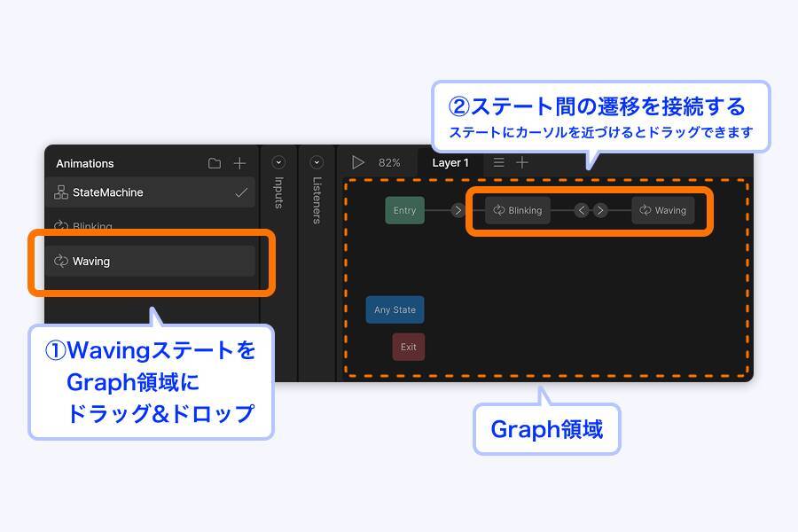Add a new animation with the plus icon

[239, 163]
